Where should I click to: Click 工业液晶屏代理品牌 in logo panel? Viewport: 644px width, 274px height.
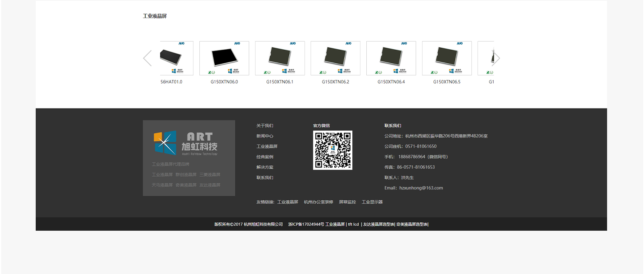171,164
